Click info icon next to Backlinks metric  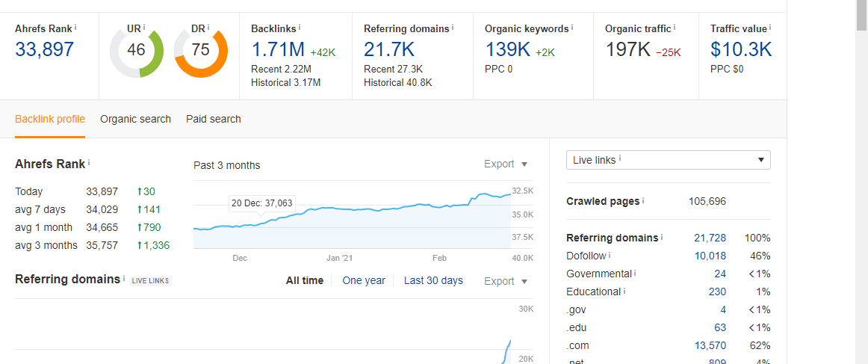coord(300,28)
